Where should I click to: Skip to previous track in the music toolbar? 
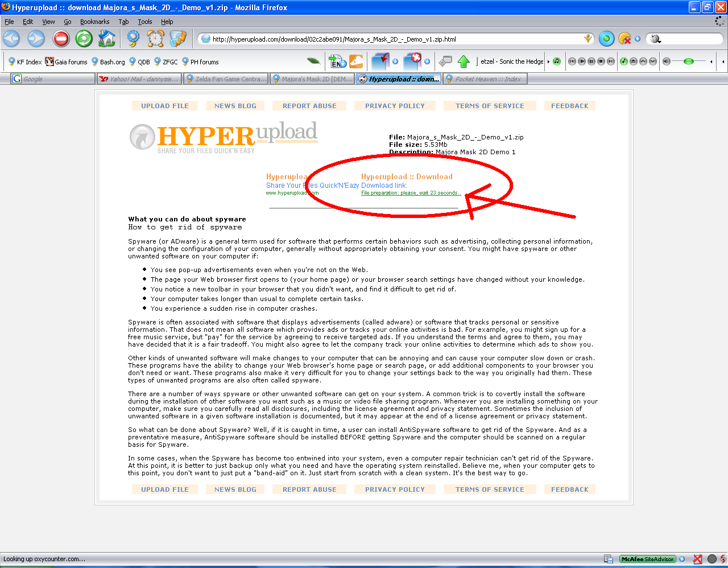572,61
